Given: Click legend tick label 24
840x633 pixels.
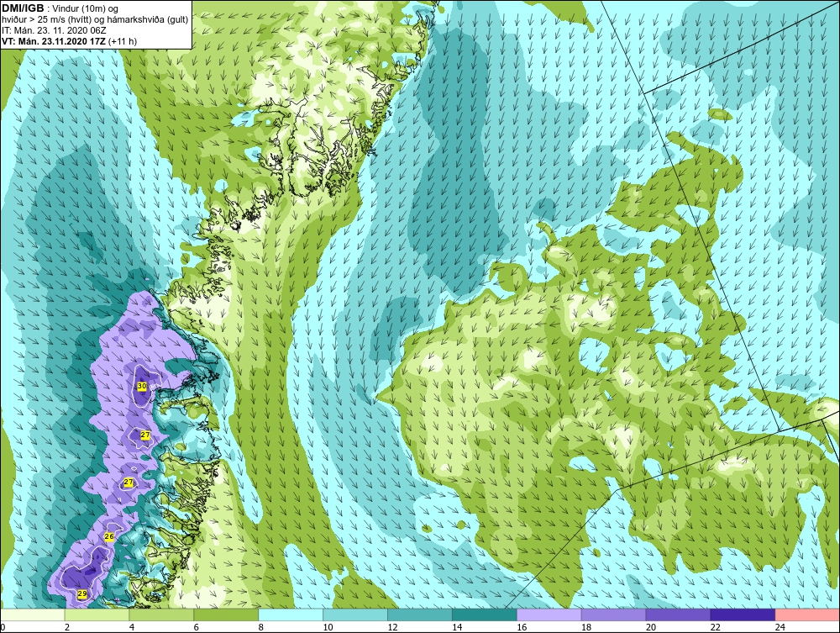Looking at the screenshot, I should click(780, 627).
